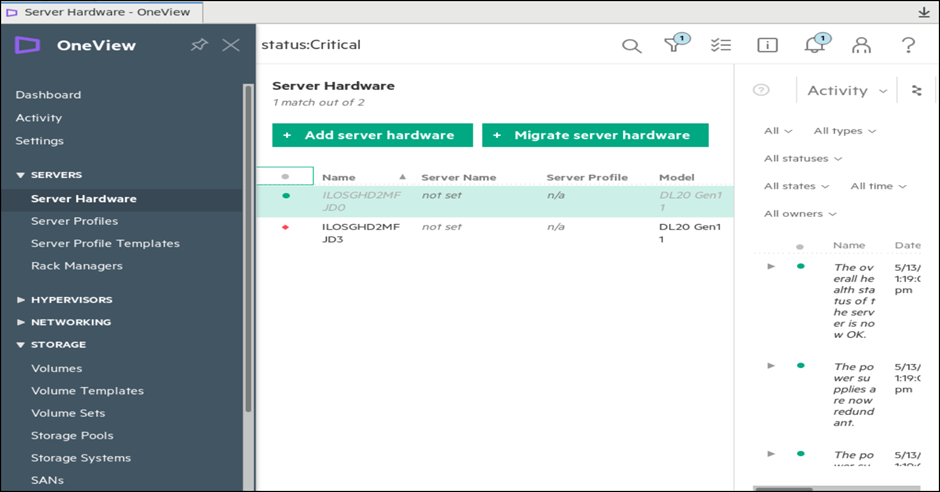This screenshot has width=940, height=492.
Task: Click the Server Name column header
Action: coord(459,177)
